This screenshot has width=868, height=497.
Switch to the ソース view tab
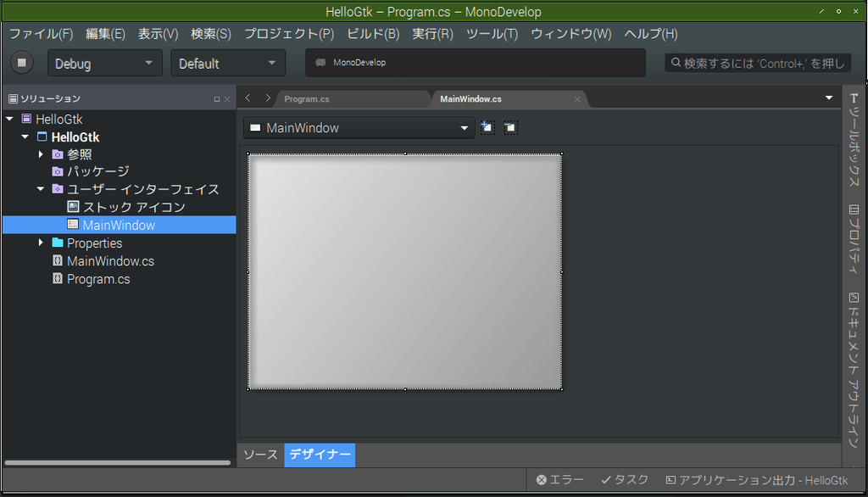(x=261, y=455)
